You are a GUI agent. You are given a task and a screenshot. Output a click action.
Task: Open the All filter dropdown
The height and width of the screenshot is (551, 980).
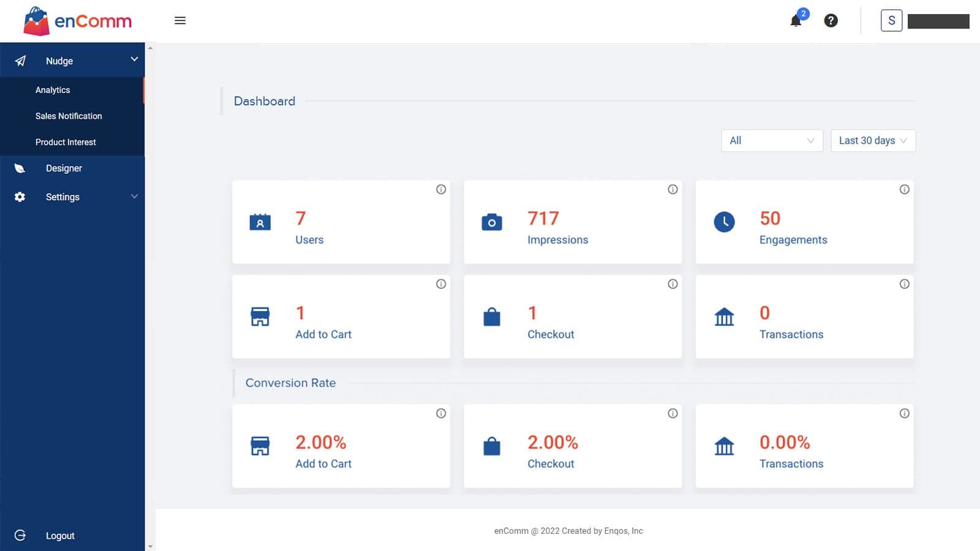click(x=772, y=140)
